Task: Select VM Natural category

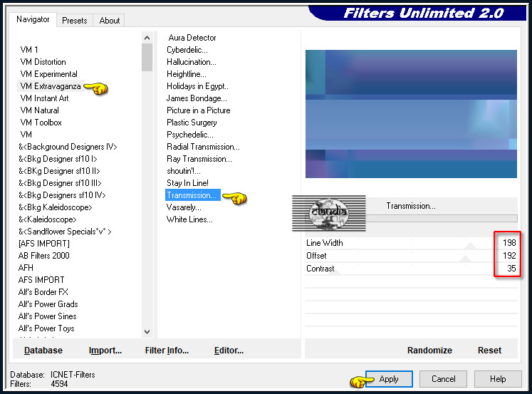Action: point(39,110)
